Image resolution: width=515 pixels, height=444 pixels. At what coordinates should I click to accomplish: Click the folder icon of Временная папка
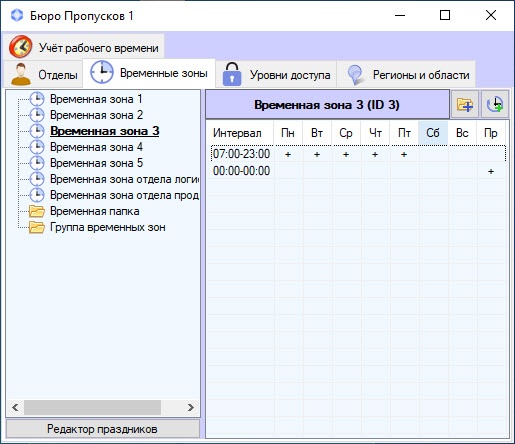tap(37, 211)
